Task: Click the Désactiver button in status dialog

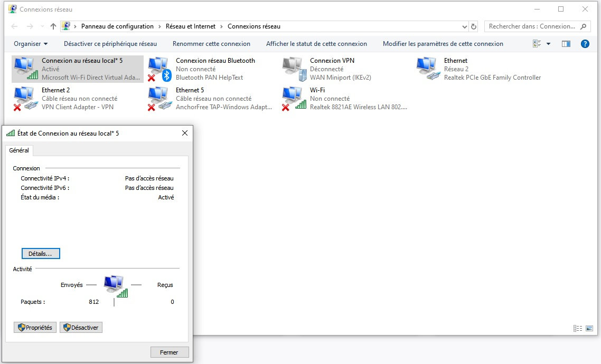Action: tap(81, 327)
